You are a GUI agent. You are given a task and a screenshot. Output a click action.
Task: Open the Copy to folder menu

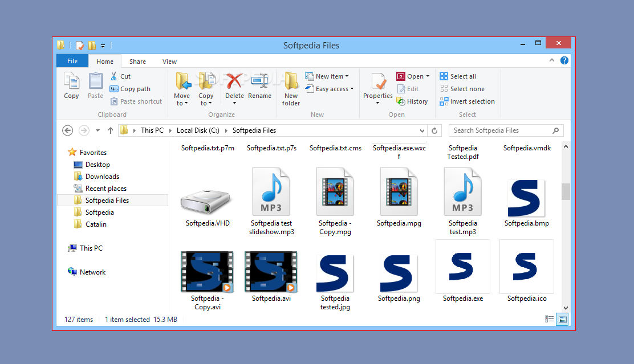coord(206,88)
